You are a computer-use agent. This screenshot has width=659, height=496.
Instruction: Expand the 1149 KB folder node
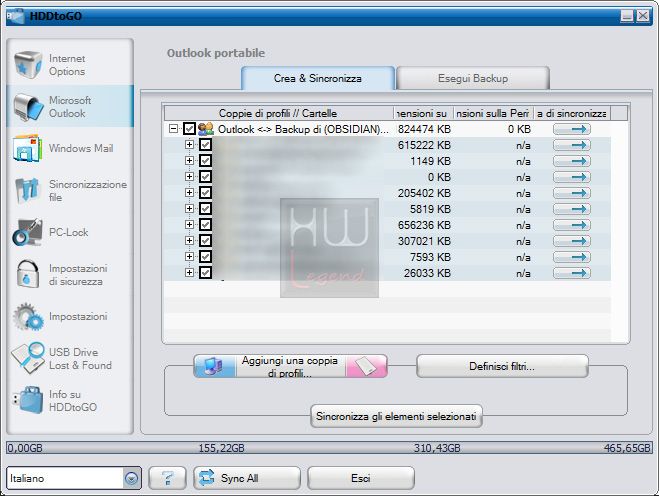point(189,161)
